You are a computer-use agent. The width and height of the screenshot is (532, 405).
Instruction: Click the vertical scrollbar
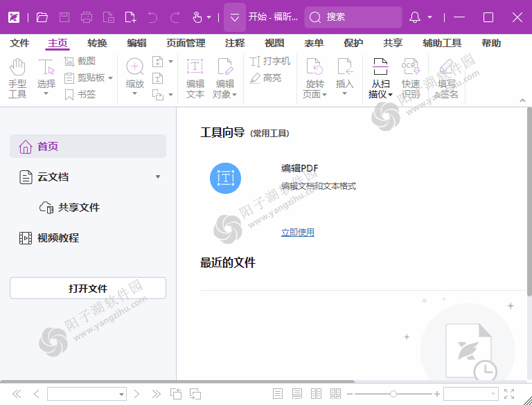point(529,202)
